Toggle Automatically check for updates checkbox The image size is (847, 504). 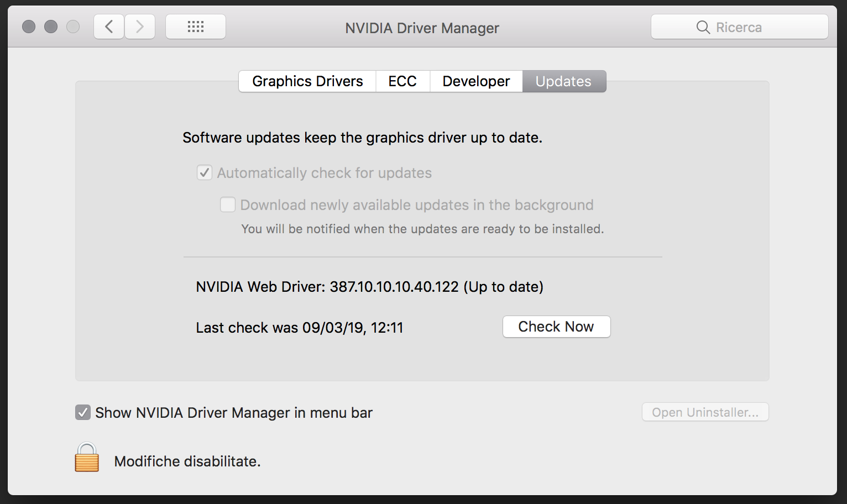[x=205, y=173]
